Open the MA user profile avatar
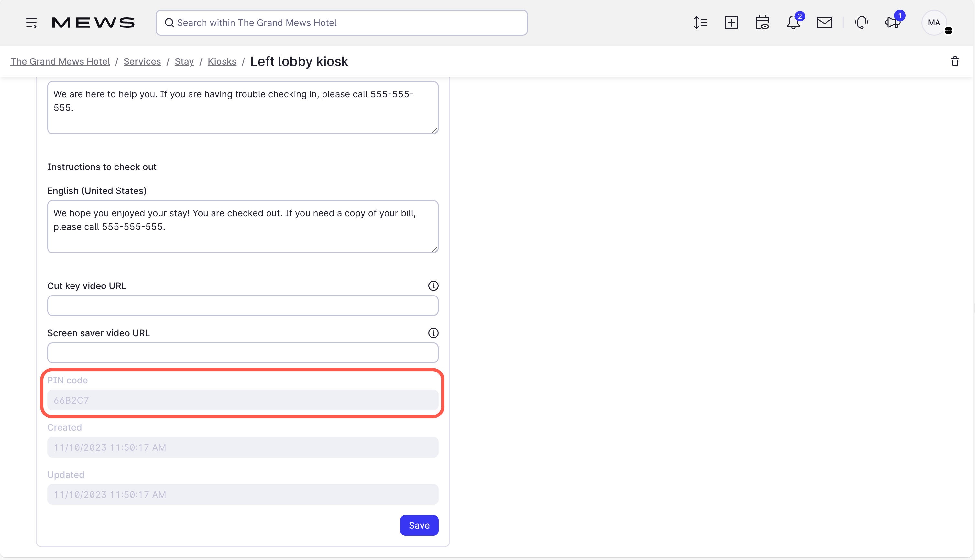This screenshot has width=975, height=560. pos(934,23)
